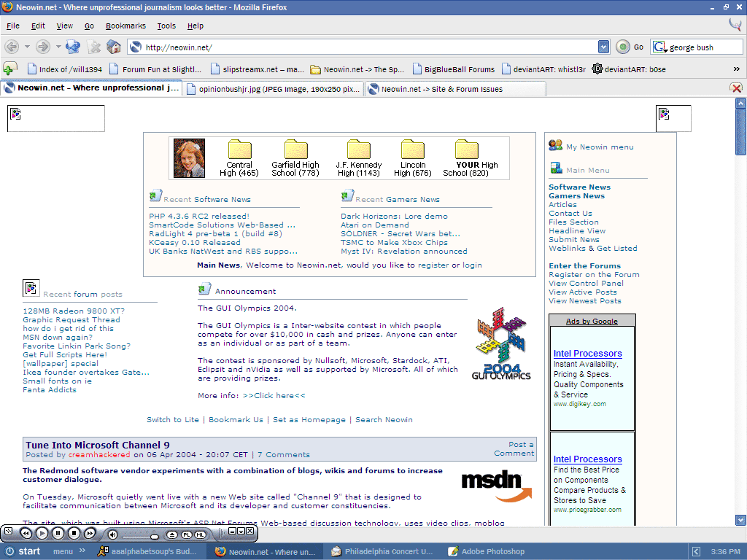The image size is (747, 560).
Task: Close the current tab with the red X
Action: [x=736, y=88]
